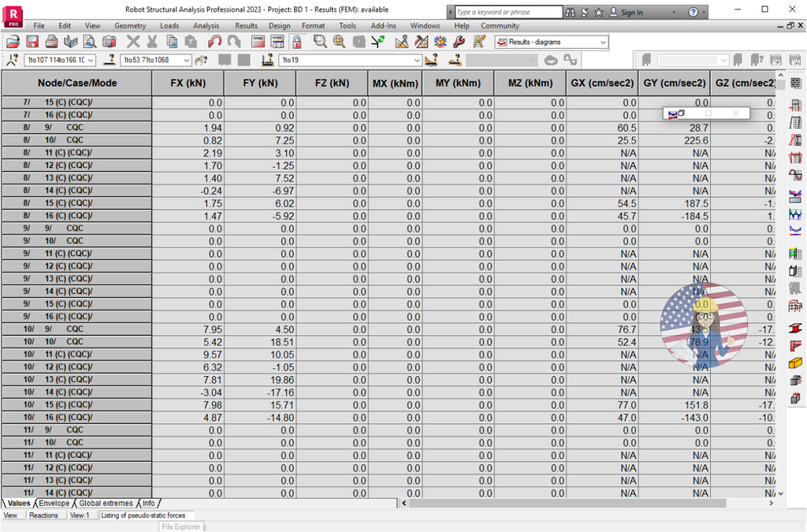The width and height of the screenshot is (807, 532).
Task: Open the Analysis menu
Action: [206, 25]
